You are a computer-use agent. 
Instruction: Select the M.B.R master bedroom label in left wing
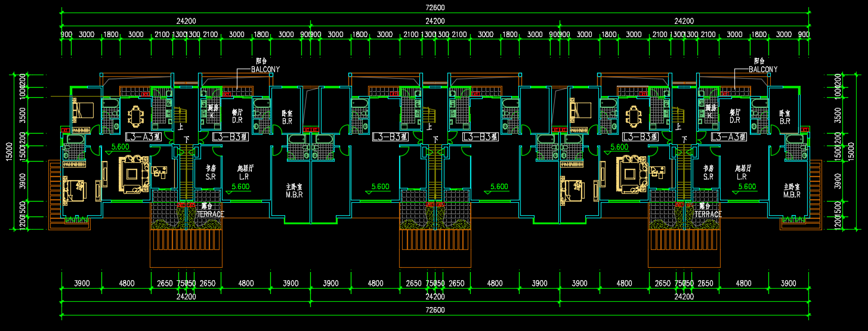pyautogui.click(x=294, y=194)
